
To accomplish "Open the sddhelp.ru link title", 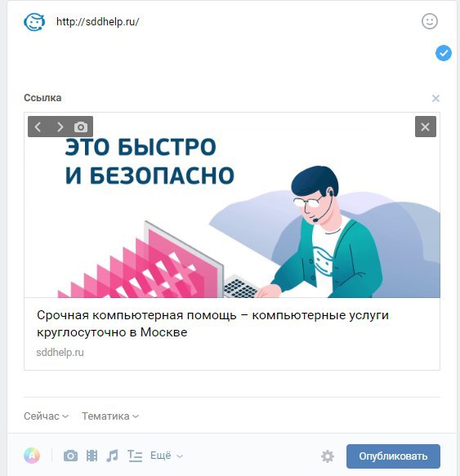I will [x=212, y=323].
